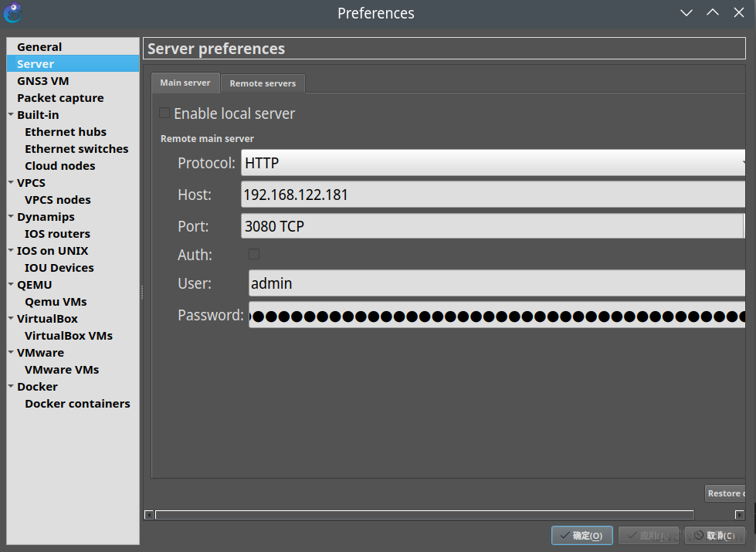
Task: Select the IOS on UNIX category label
Action: 53,251
